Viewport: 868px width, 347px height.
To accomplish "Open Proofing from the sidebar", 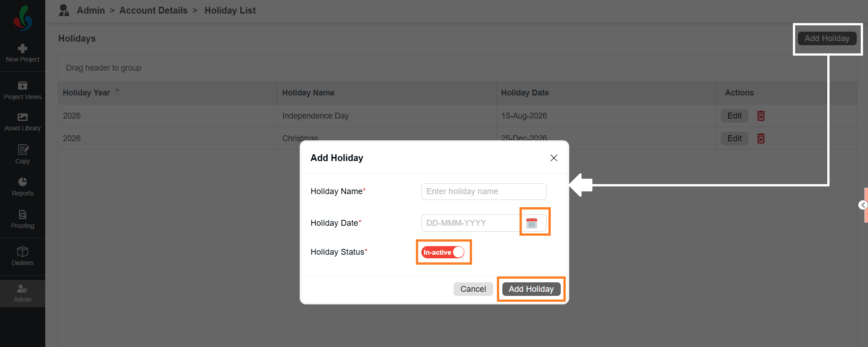I will pos(23,219).
